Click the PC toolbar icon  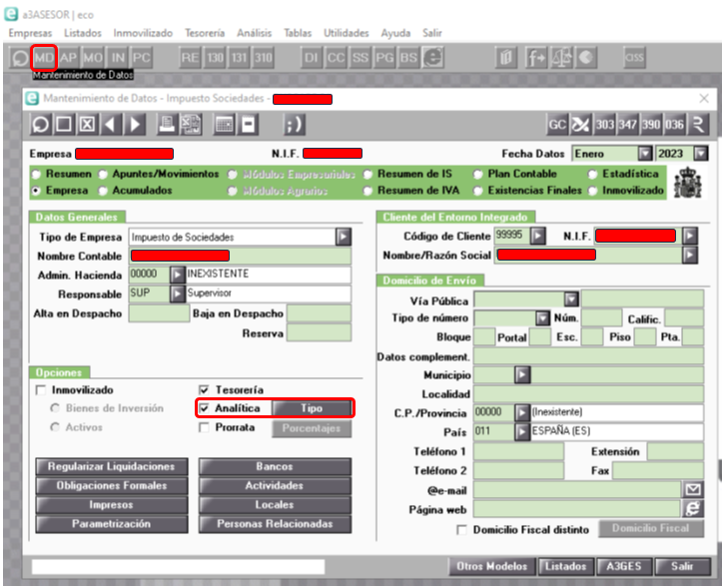pyautogui.click(x=141, y=58)
